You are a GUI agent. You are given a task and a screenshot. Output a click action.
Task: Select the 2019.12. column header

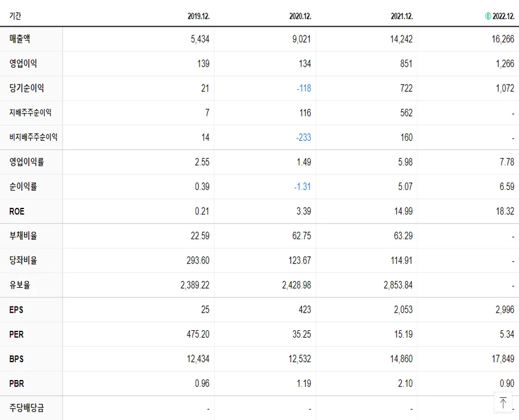[198, 16]
